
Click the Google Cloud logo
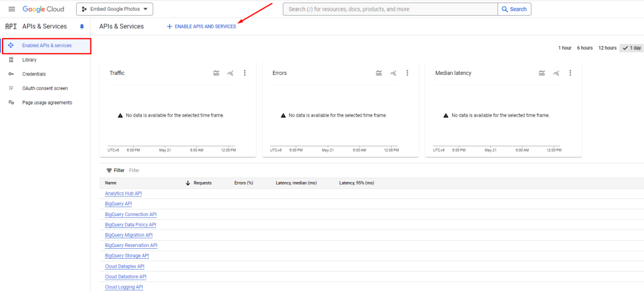(x=45, y=9)
